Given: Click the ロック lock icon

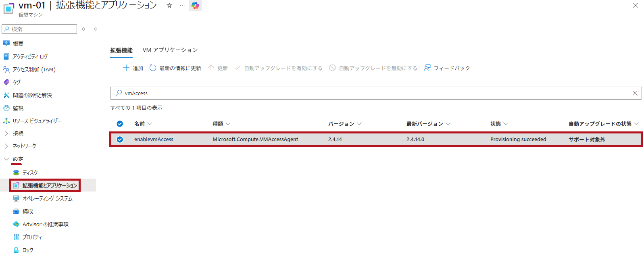Looking at the screenshot, I should tap(16, 250).
